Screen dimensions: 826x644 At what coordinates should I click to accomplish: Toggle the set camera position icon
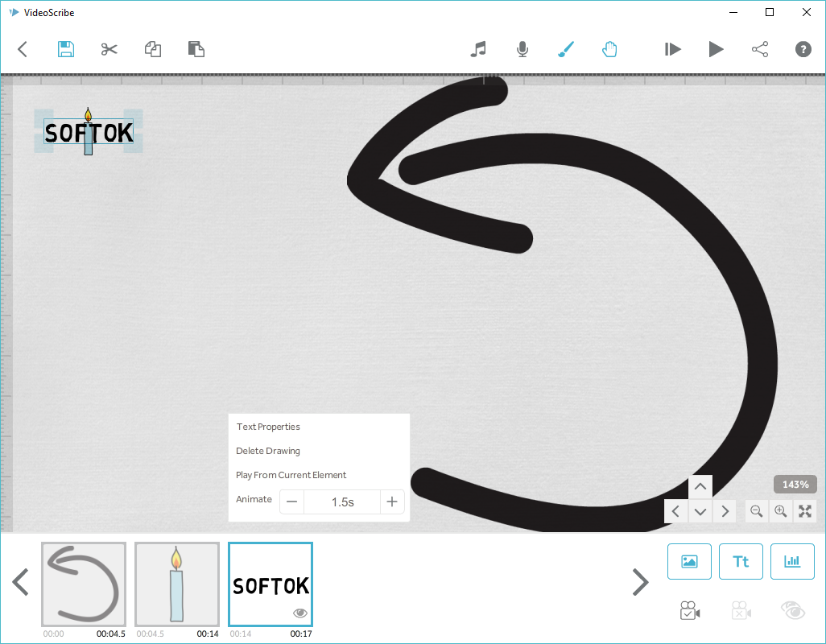click(690, 611)
